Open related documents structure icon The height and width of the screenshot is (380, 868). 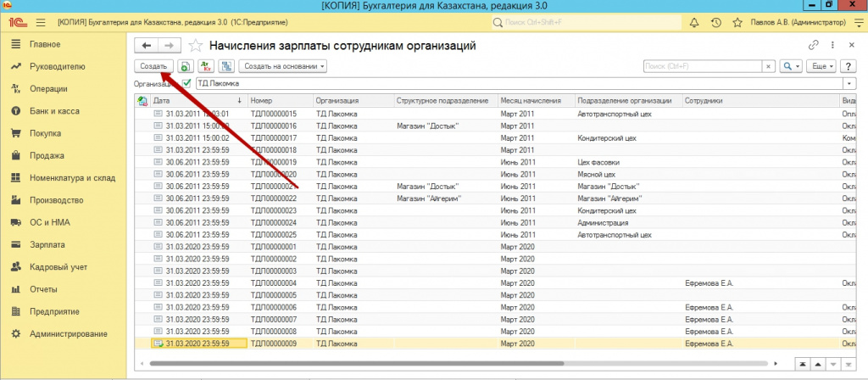[x=225, y=66]
